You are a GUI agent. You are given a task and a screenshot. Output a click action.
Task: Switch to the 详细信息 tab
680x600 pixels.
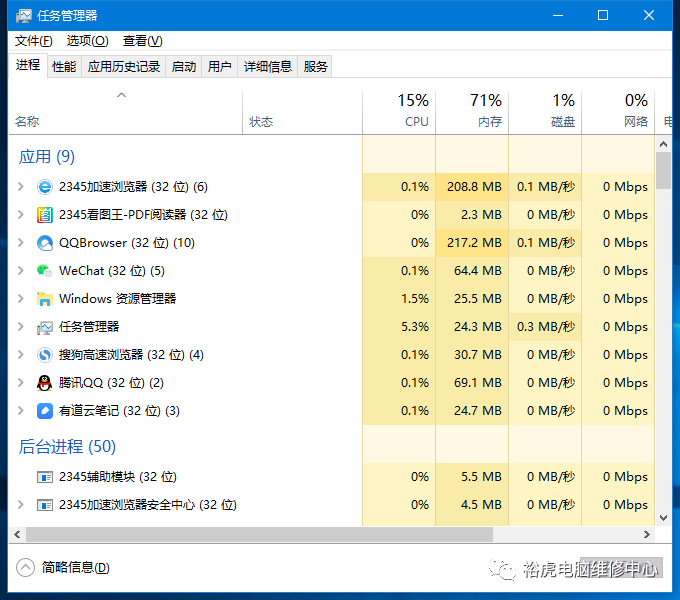(x=268, y=67)
